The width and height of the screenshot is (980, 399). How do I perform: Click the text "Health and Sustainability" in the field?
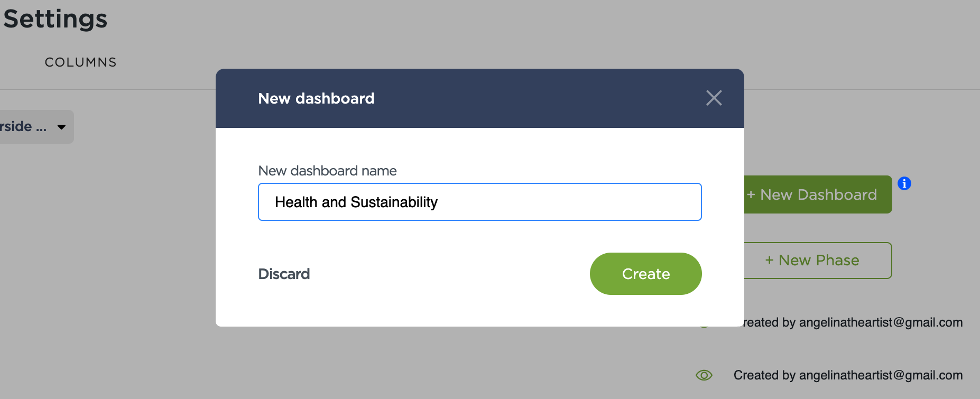[x=356, y=202]
